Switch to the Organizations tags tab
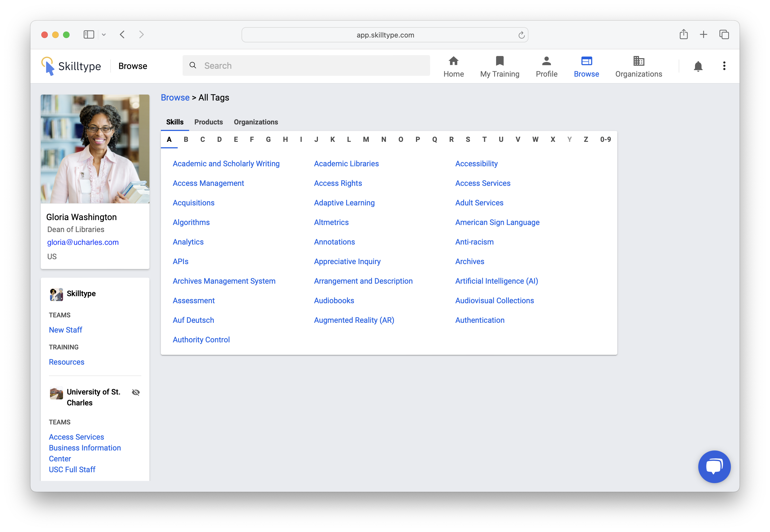The image size is (770, 532). [256, 122]
